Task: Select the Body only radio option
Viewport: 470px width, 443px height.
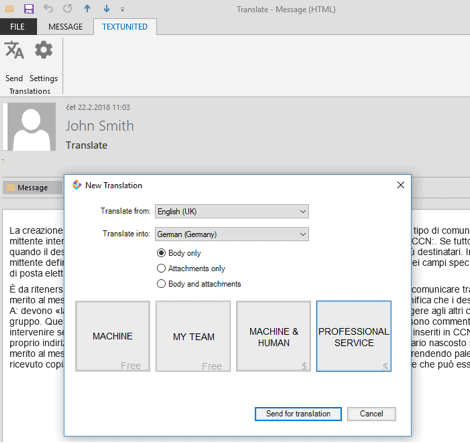Action: point(161,253)
